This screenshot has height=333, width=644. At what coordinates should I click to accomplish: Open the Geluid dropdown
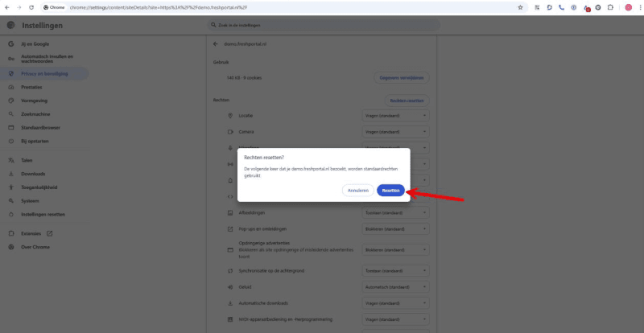pos(395,287)
